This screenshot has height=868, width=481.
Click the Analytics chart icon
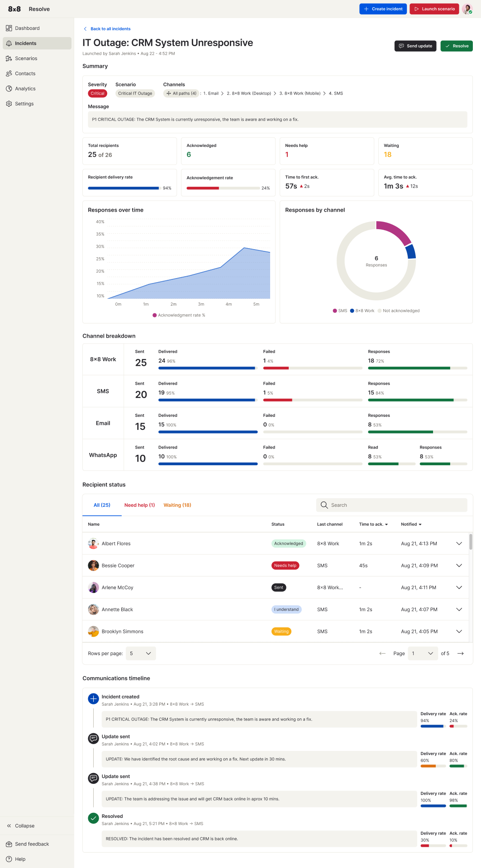click(9, 89)
